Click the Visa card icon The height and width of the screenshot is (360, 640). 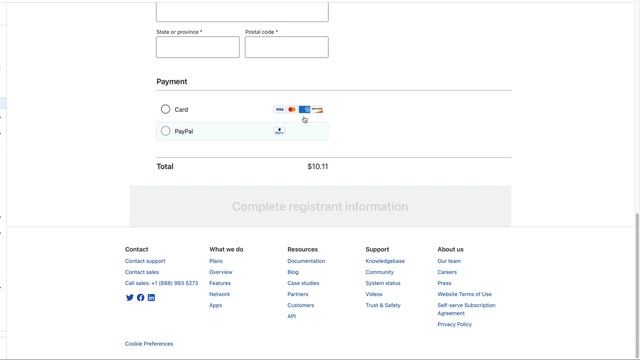(x=280, y=109)
